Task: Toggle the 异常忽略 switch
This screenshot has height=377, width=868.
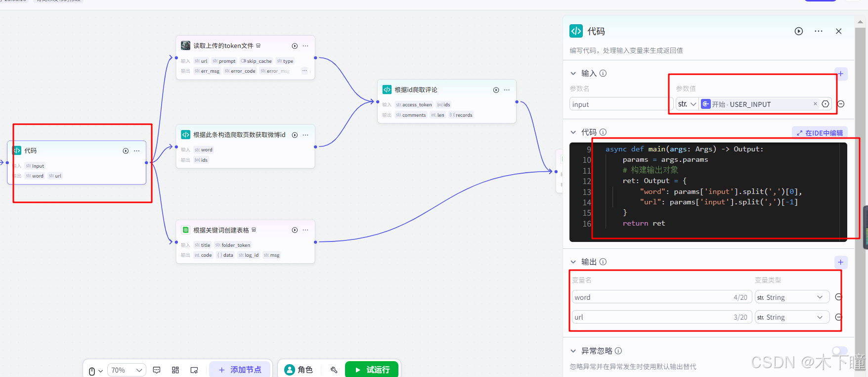Action: click(840, 351)
